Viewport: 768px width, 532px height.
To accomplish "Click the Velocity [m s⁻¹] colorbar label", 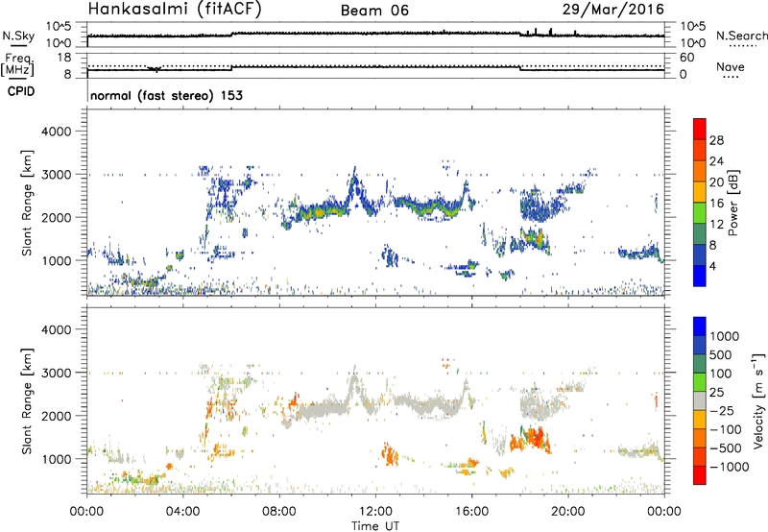I will 758,400.
